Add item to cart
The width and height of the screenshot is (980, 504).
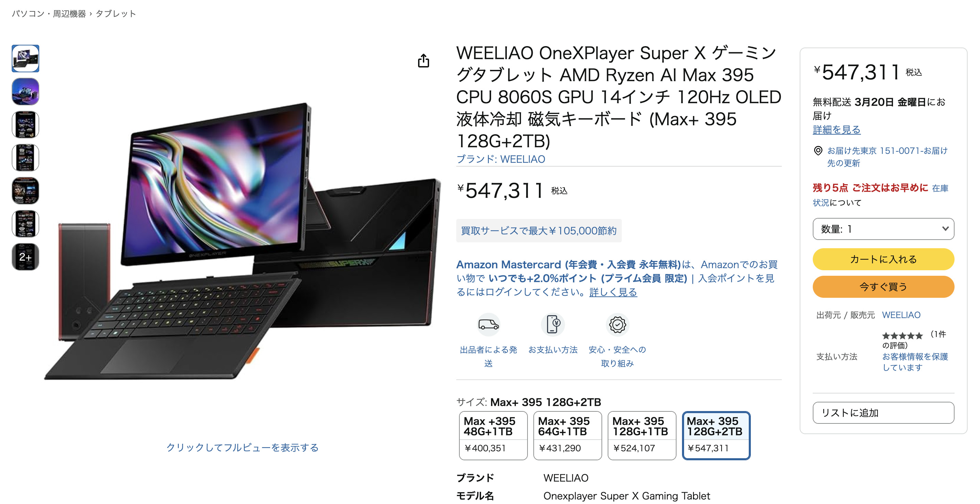tap(883, 259)
